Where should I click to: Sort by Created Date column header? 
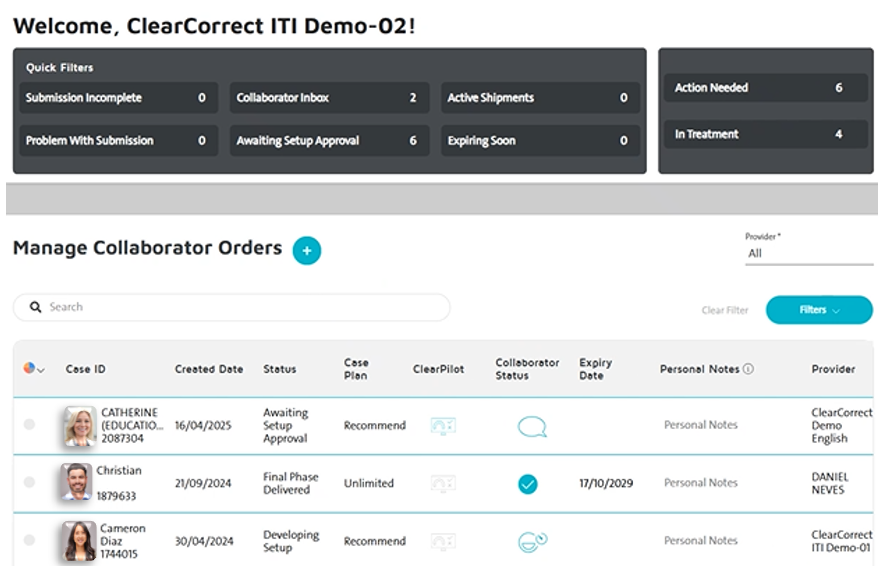point(209,369)
